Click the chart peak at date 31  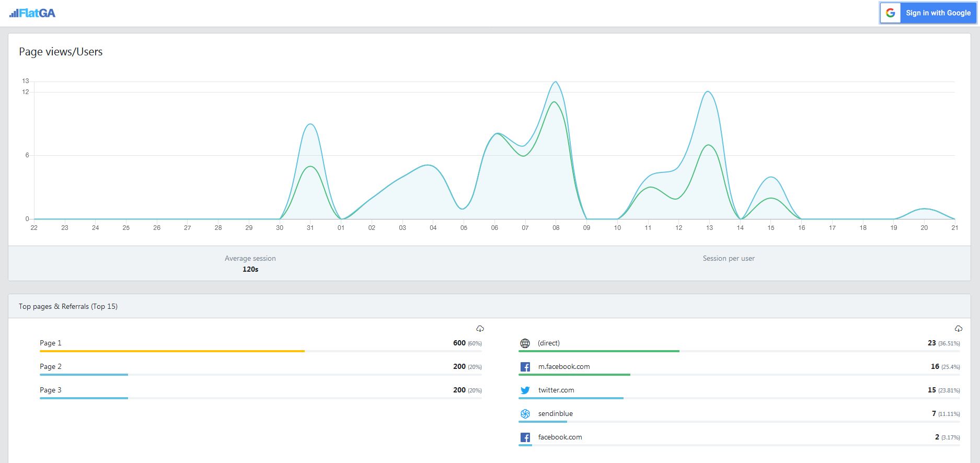click(310, 124)
